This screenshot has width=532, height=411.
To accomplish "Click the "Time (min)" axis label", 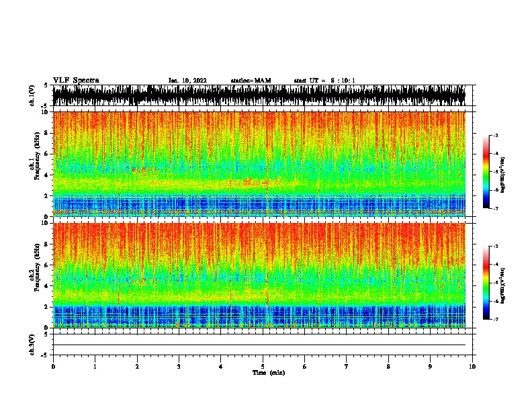I will pyautogui.click(x=269, y=373).
